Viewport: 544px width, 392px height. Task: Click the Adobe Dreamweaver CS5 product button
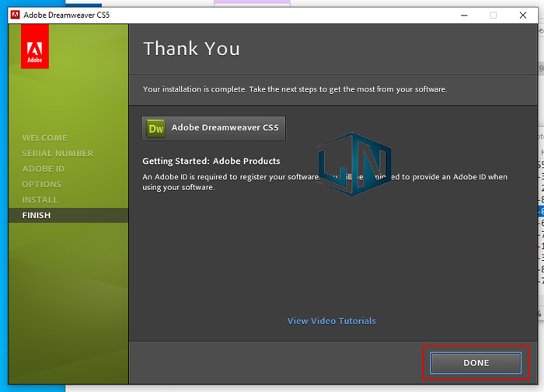pos(214,129)
